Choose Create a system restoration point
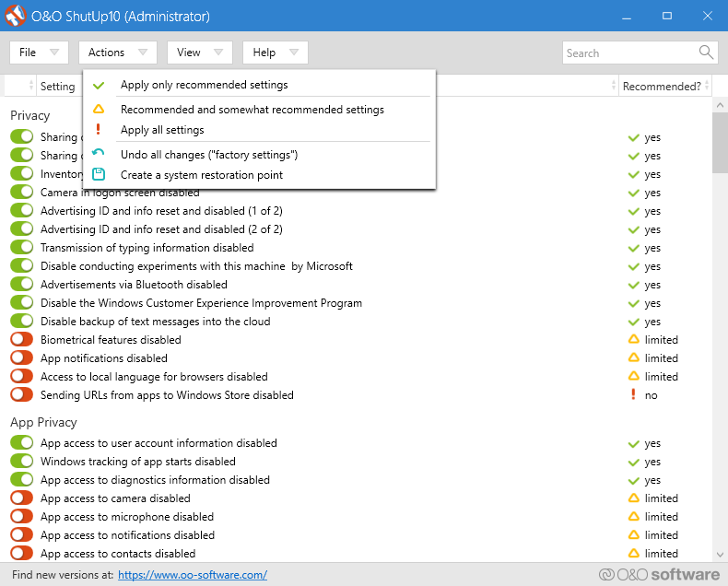Screen dimensions: 728x586 click(x=201, y=175)
